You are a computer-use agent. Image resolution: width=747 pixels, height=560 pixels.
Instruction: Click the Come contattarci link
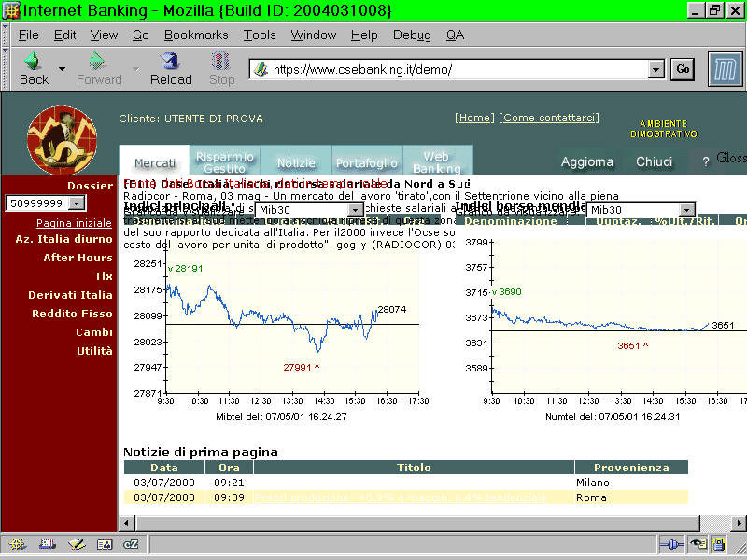549,118
